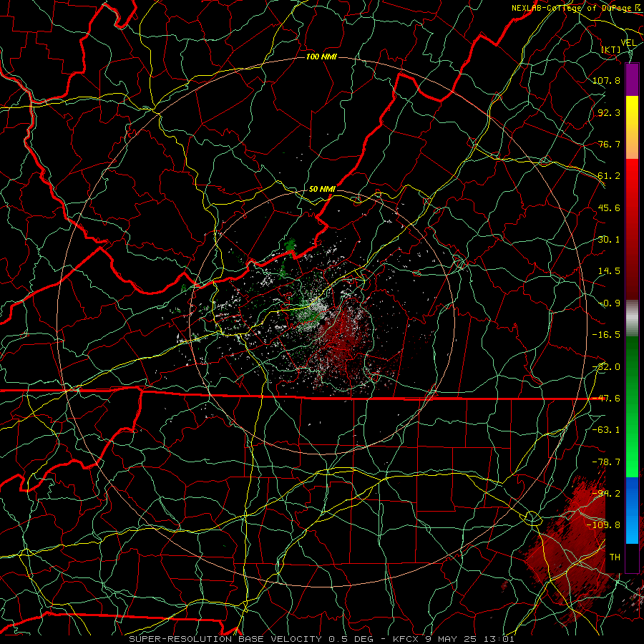Image resolution: width=644 pixels, height=644 pixels.
Task: Click the TH legend label
Action: (615, 557)
